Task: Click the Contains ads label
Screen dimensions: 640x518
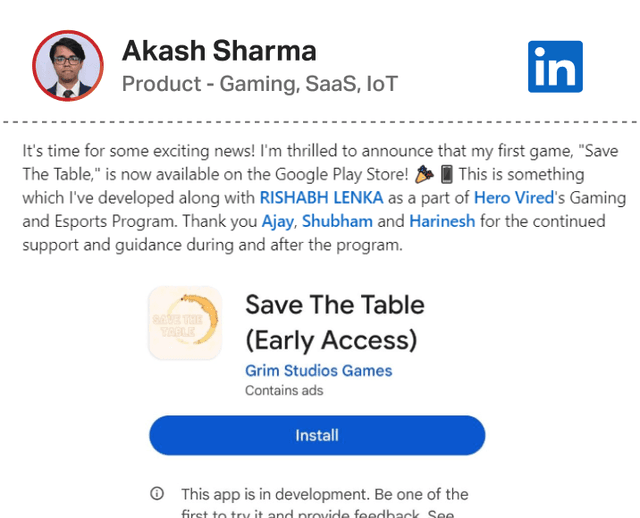Action: point(284,390)
